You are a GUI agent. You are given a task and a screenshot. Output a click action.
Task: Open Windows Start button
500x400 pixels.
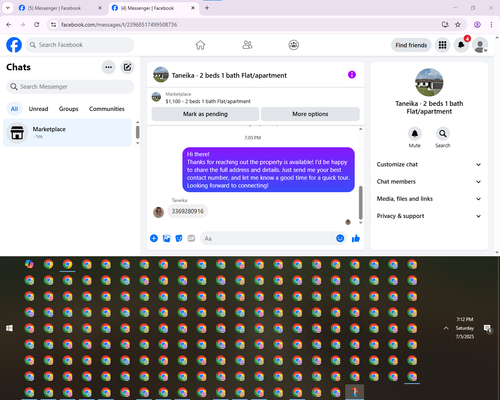9,328
